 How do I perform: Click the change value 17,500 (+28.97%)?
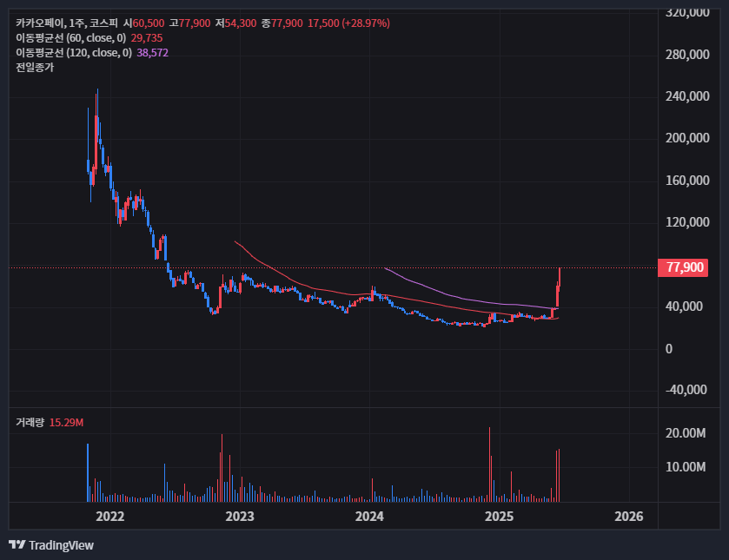(x=348, y=23)
